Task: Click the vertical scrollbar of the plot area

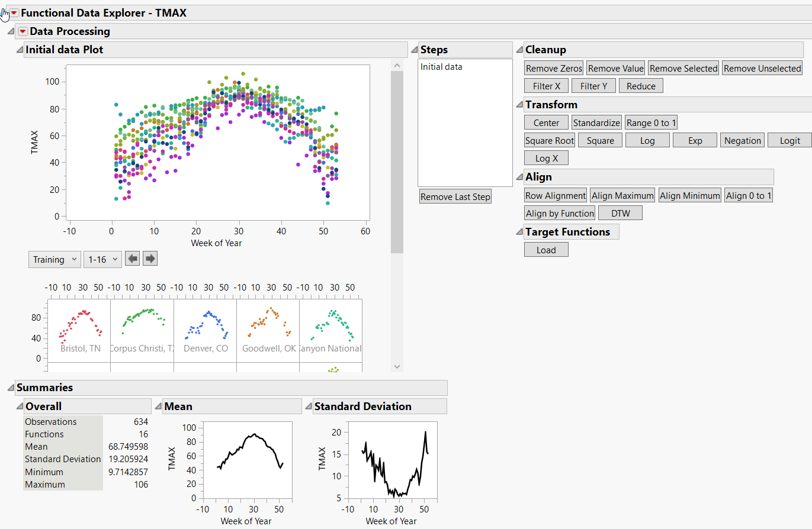Action: pos(397,148)
